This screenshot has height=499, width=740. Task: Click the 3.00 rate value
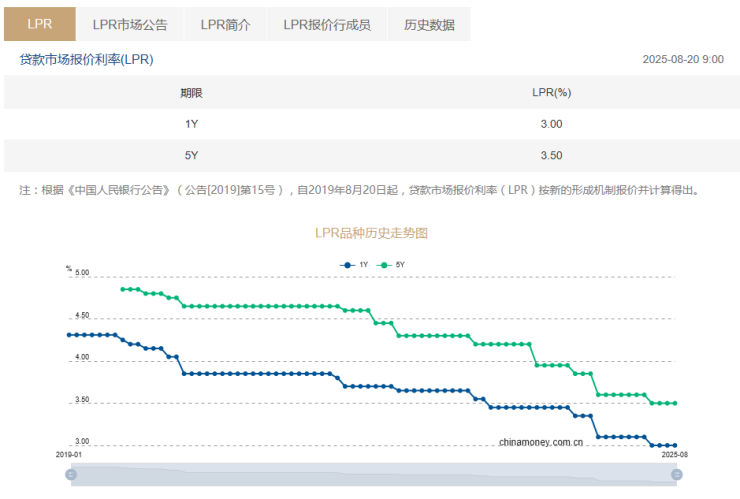pos(551,124)
